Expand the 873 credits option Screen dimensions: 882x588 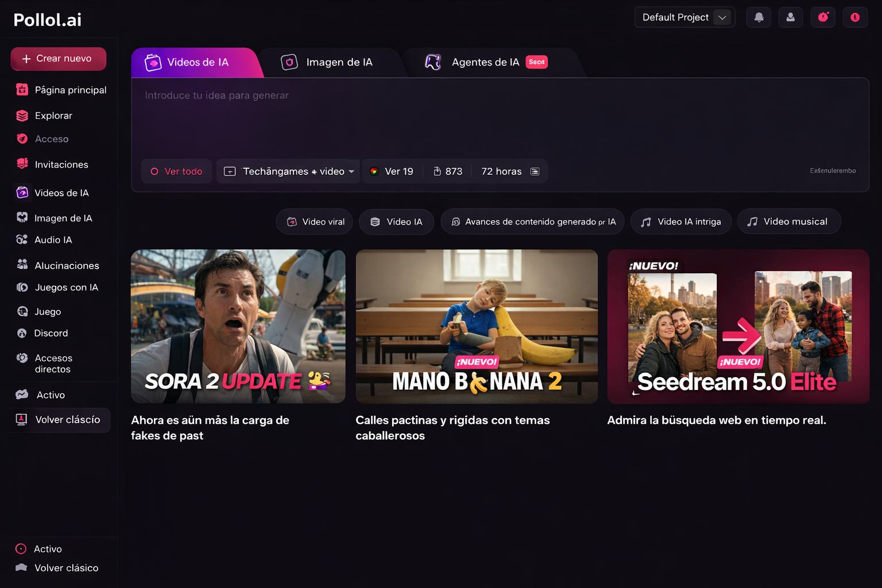point(447,171)
